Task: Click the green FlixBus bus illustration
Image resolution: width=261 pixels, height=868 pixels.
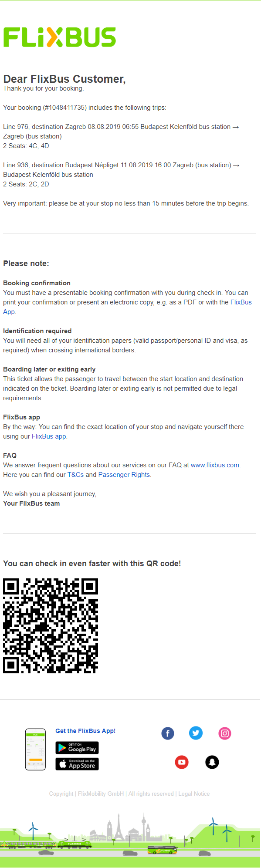Action: coord(162,850)
